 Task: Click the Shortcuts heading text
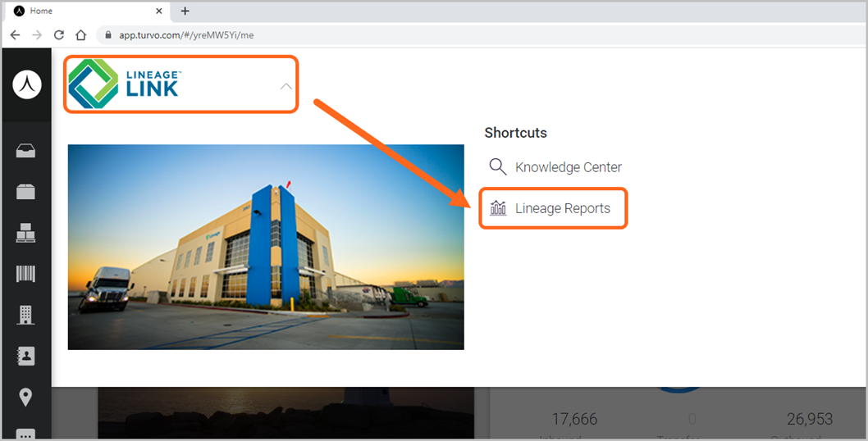515,133
